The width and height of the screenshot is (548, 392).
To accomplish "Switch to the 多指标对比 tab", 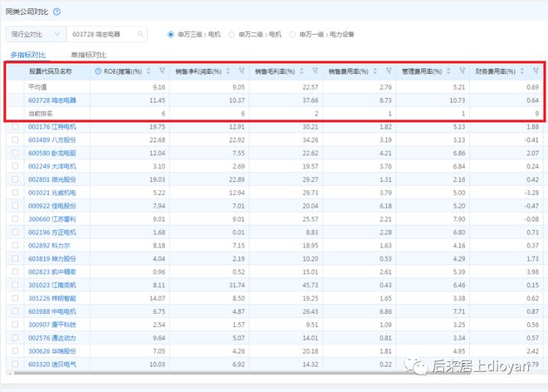I will pos(28,55).
